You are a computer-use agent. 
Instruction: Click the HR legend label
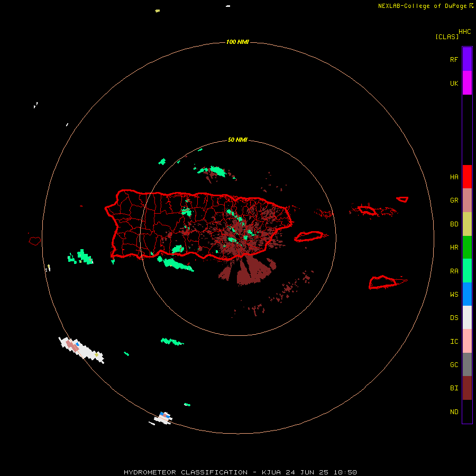click(x=454, y=248)
